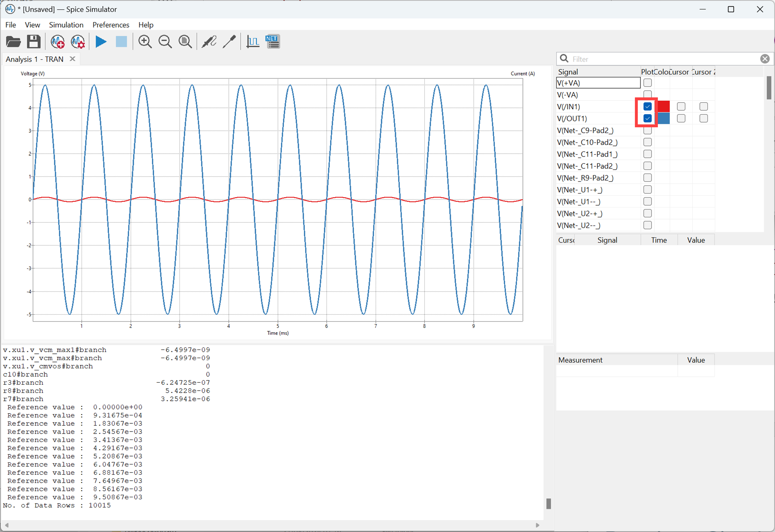Show the SPICE netlist

tap(273, 42)
